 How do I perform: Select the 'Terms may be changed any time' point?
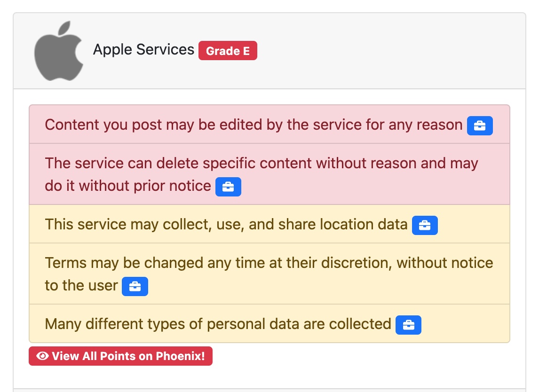point(269,262)
